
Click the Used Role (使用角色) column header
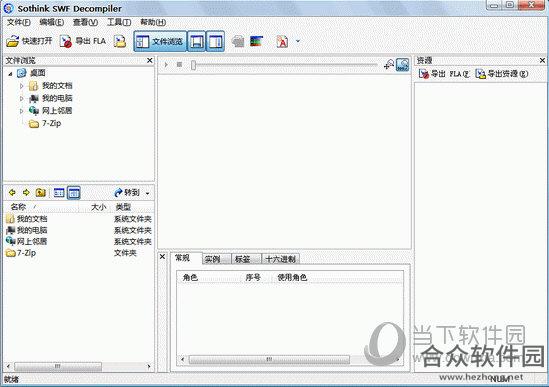coord(337,278)
